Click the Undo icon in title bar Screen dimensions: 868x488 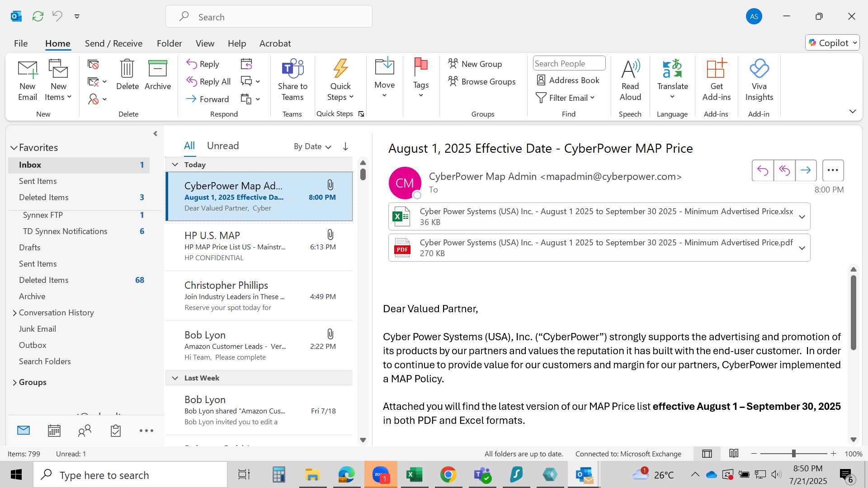point(57,16)
